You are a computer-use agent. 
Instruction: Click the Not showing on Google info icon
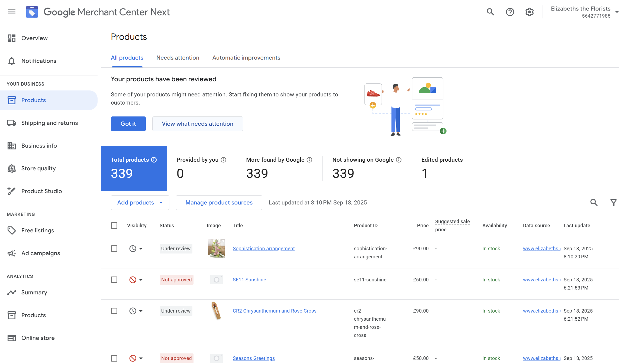coord(399,160)
